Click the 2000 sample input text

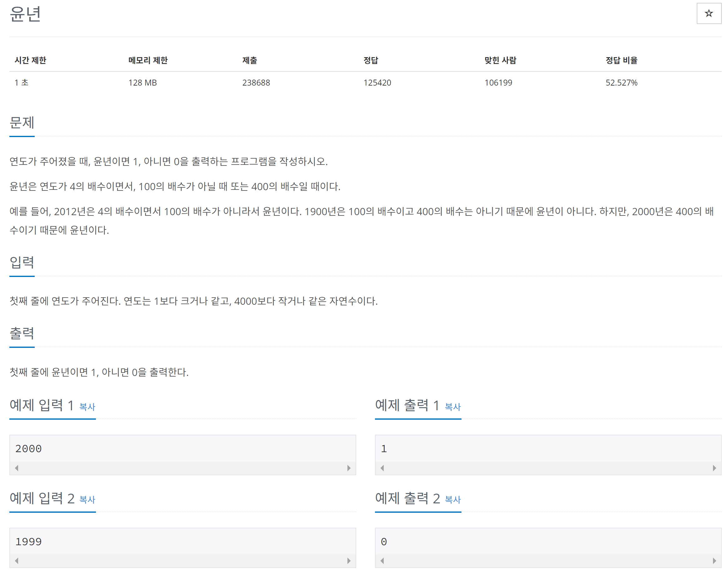(28, 448)
